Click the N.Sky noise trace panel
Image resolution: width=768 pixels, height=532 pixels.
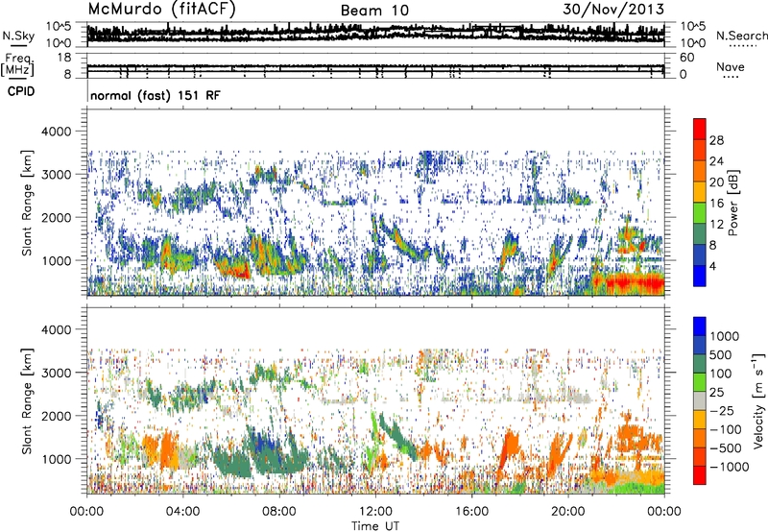coord(376,35)
